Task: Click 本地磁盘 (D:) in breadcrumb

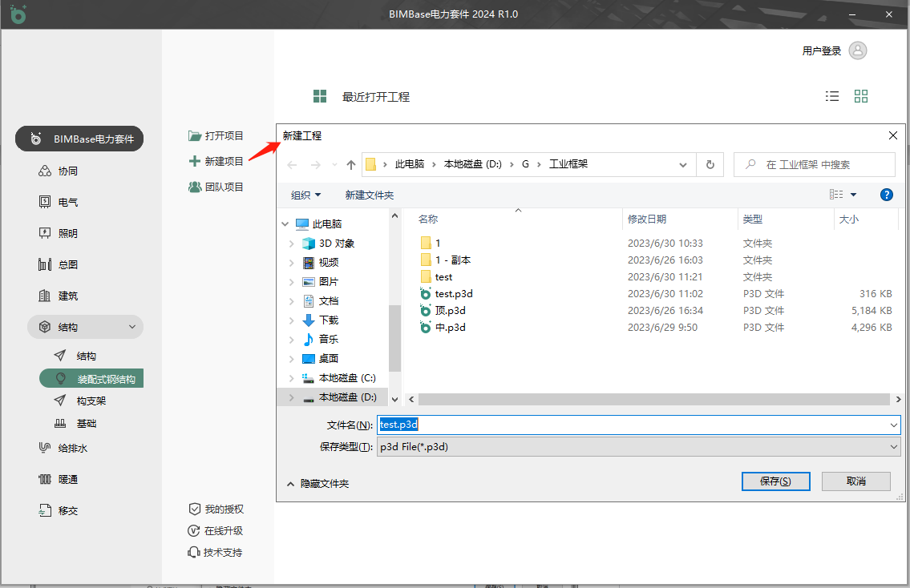Action: [x=472, y=164]
